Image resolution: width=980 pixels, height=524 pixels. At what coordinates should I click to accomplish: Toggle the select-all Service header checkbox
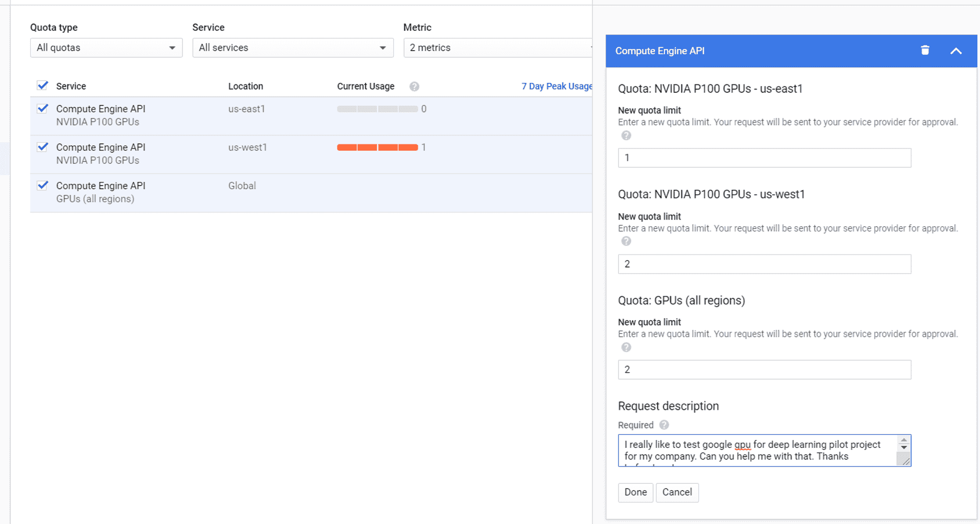click(x=43, y=86)
